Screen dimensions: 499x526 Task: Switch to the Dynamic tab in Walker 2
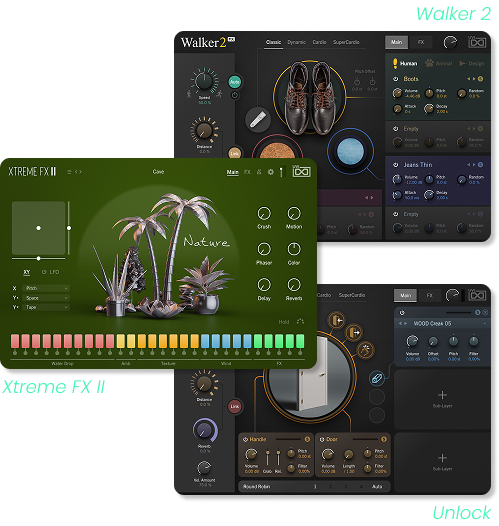click(296, 42)
